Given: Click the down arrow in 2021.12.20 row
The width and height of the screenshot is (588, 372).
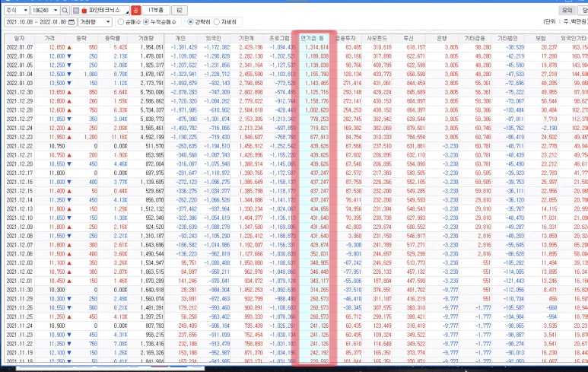Looking at the screenshot, I should [69, 164].
